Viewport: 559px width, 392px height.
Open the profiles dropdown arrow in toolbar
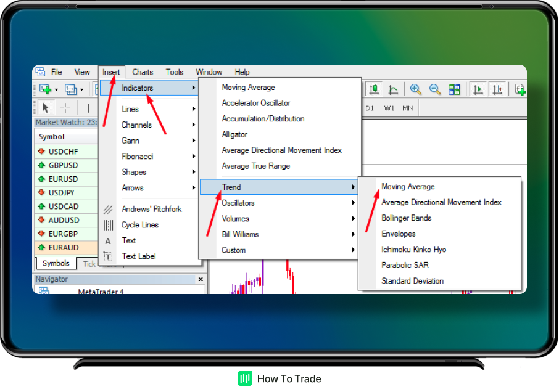pyautogui.click(x=82, y=90)
